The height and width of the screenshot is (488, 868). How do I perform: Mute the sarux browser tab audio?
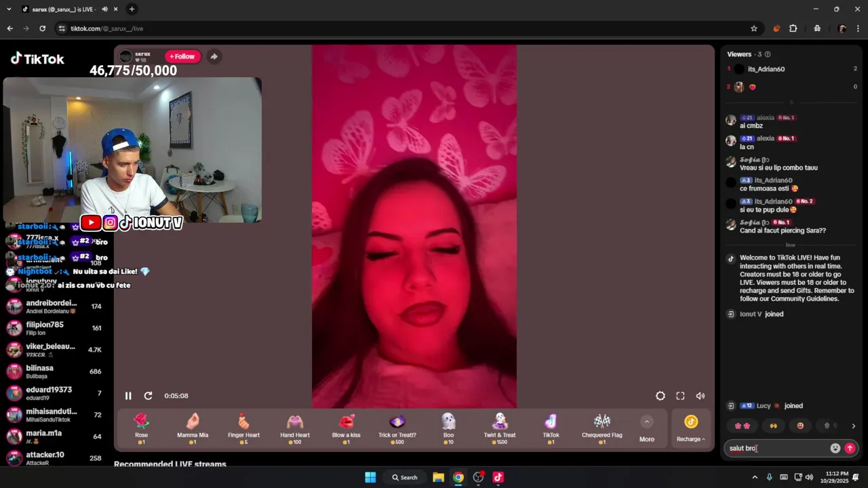tap(105, 9)
